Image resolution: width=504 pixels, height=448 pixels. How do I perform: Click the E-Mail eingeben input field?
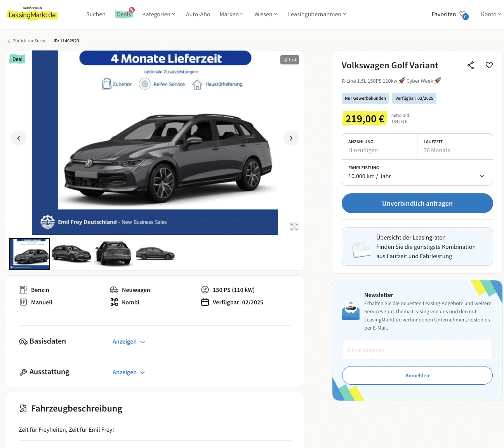[x=417, y=350]
